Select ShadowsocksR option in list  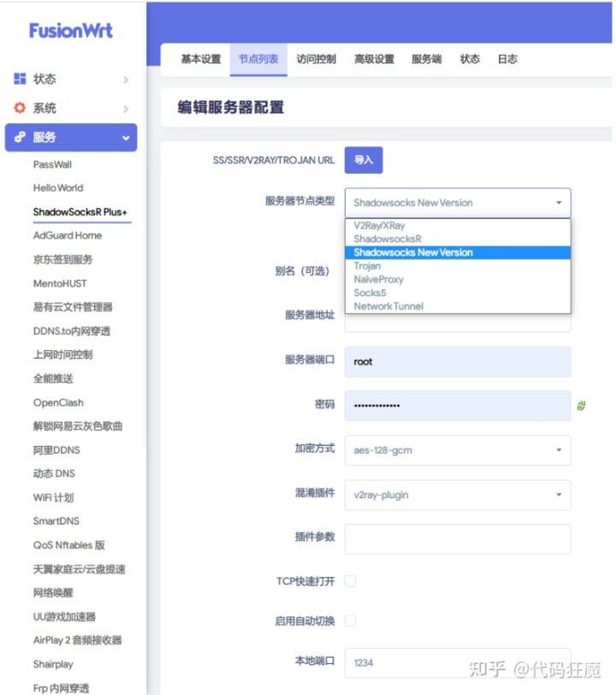pyautogui.click(x=458, y=239)
